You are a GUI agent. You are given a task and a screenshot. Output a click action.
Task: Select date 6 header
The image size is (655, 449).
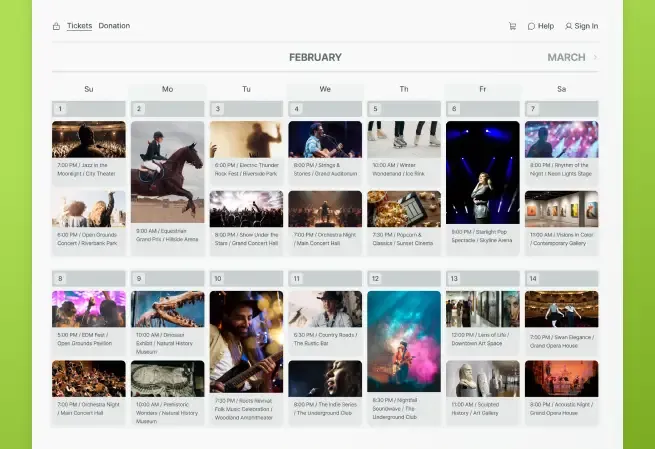pos(482,109)
